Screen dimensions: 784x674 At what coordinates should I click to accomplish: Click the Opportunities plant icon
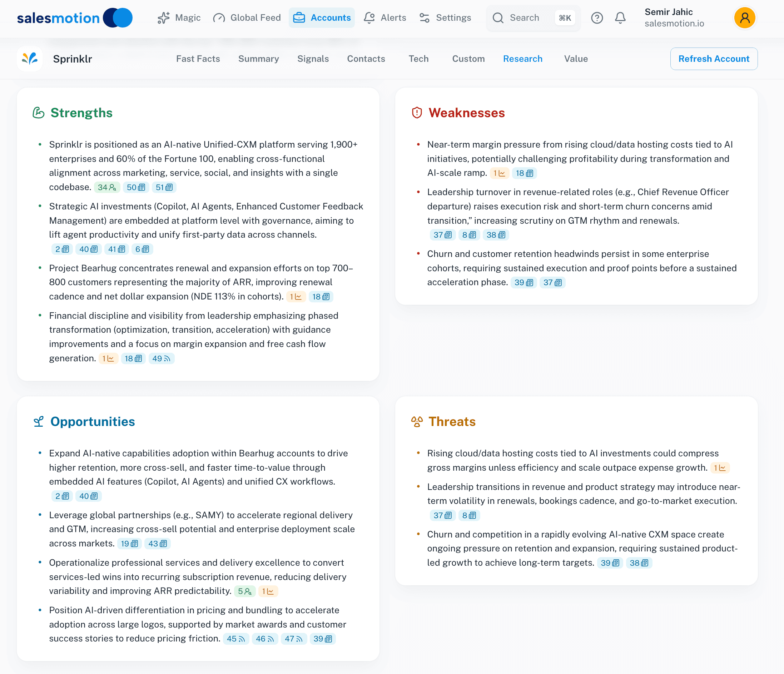coord(38,421)
